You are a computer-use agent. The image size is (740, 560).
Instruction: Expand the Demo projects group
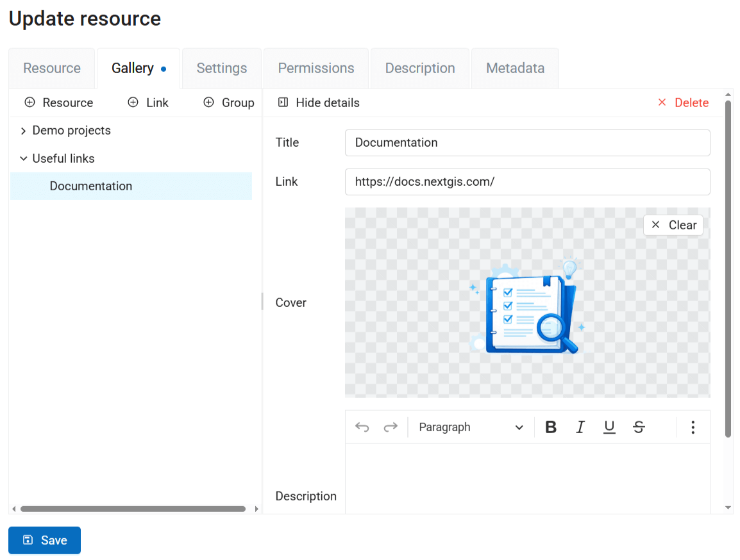click(24, 131)
